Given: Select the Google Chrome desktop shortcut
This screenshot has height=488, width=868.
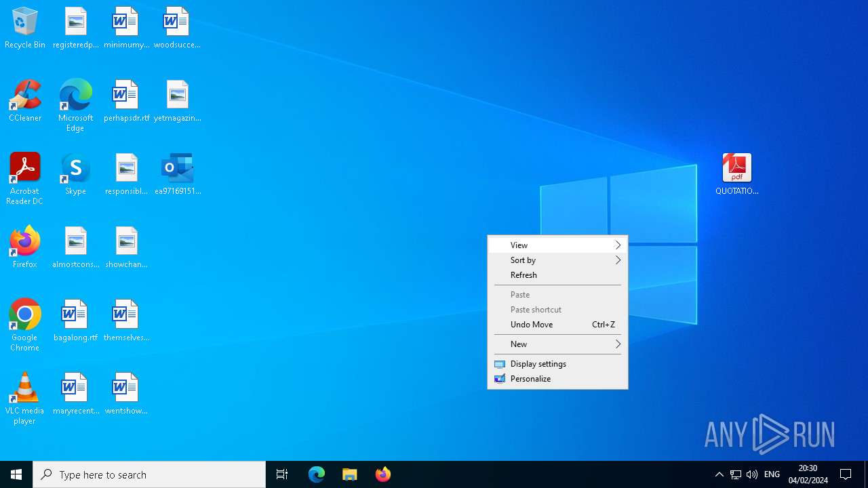Looking at the screenshot, I should (x=25, y=325).
